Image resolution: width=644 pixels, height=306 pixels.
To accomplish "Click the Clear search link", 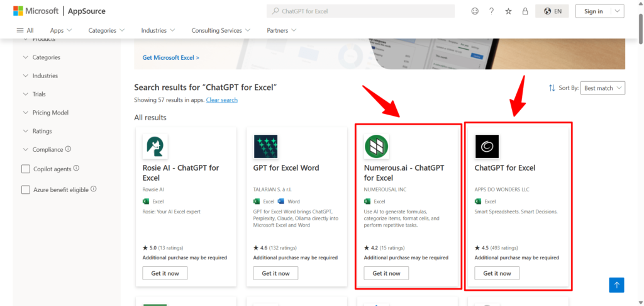I will (222, 100).
